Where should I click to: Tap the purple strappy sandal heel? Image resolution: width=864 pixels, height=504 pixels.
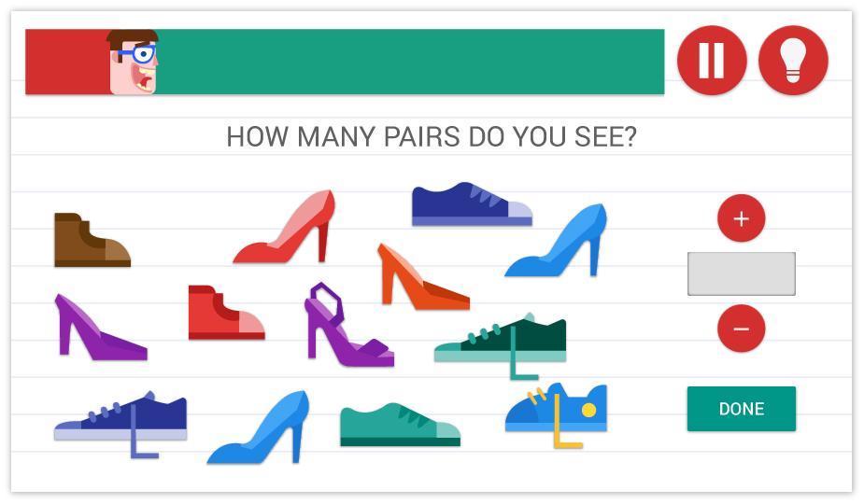[x=348, y=325]
